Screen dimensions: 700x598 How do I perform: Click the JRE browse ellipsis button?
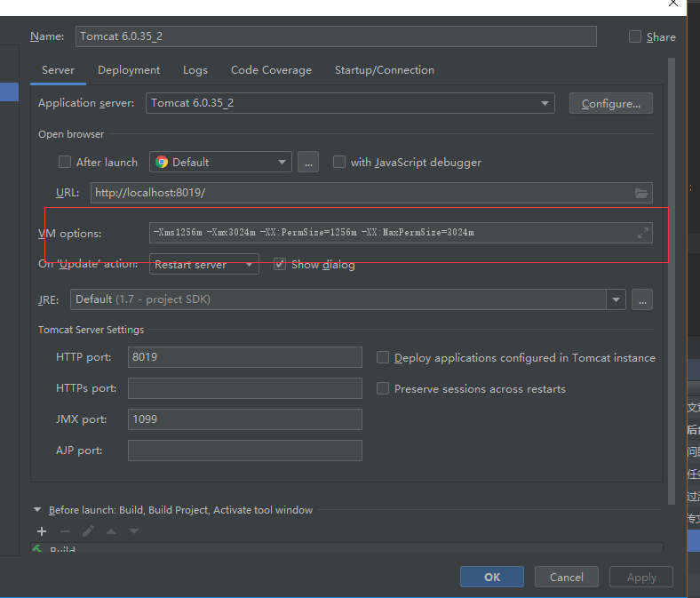[642, 299]
